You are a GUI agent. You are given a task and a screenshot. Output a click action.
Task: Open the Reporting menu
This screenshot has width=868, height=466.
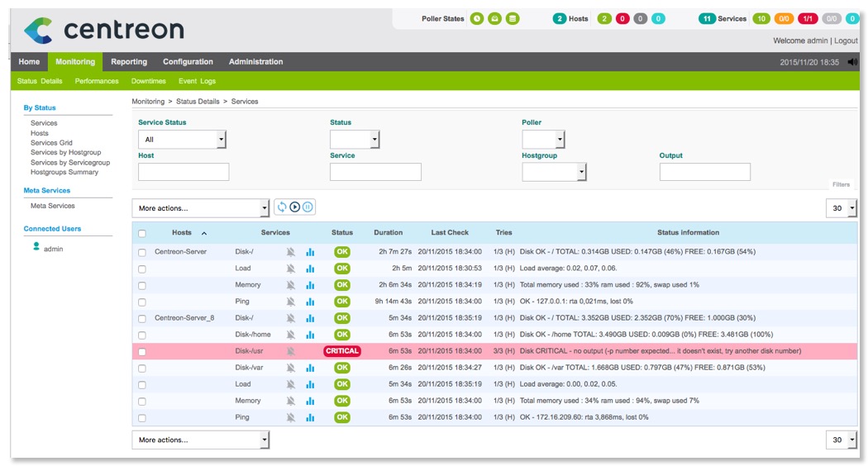coord(129,62)
